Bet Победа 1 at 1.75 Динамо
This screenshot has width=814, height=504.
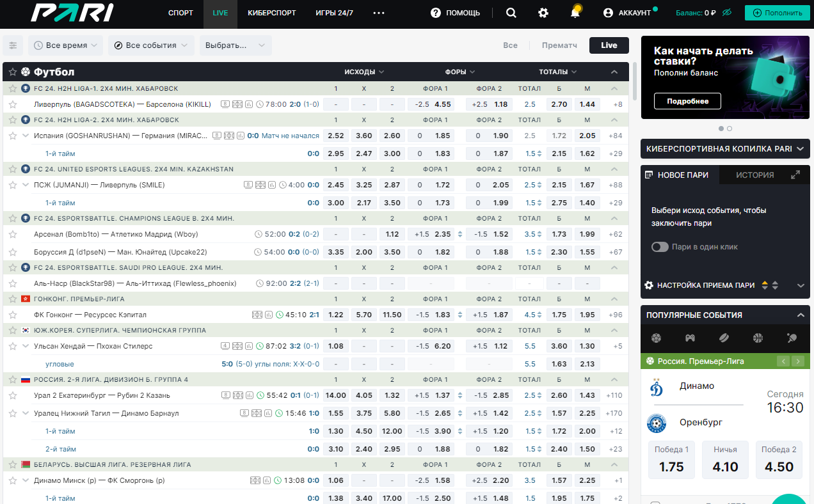click(x=671, y=459)
